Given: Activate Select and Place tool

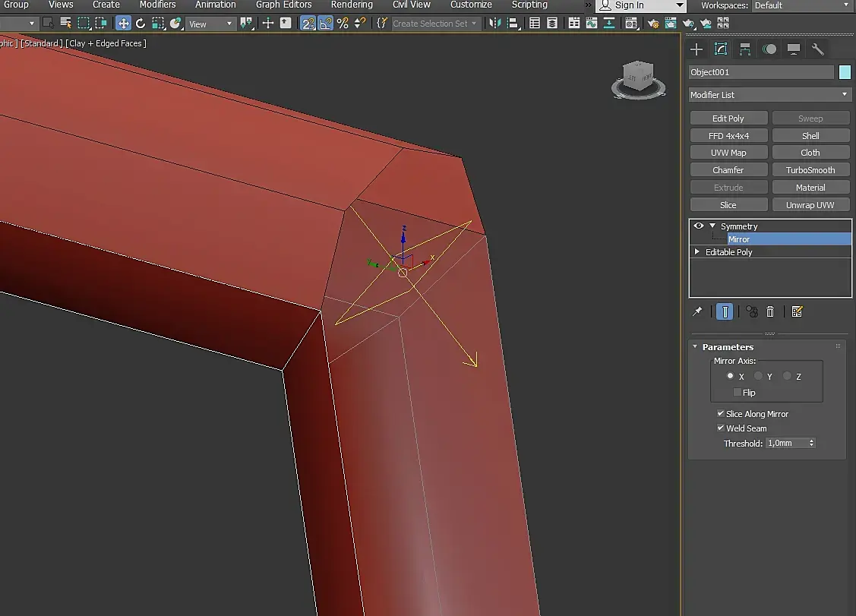Looking at the screenshot, I should [175, 24].
